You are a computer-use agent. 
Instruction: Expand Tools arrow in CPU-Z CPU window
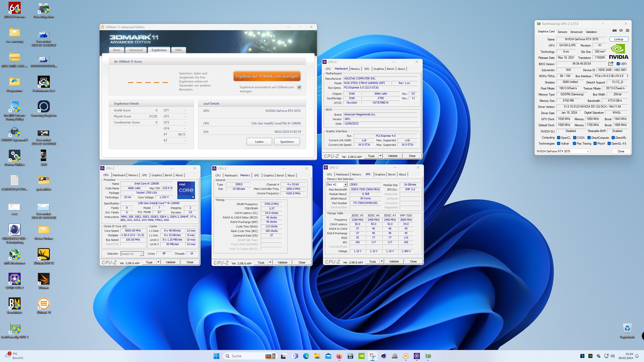point(158,262)
